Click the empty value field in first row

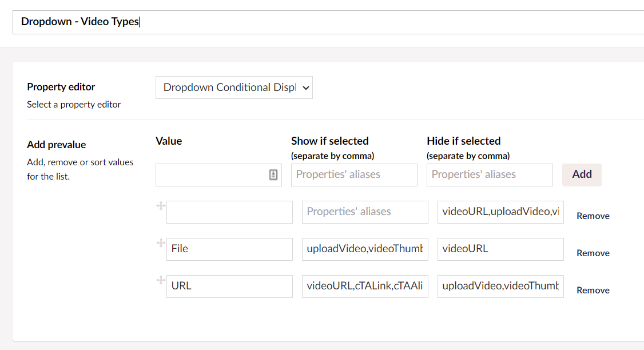point(229,212)
